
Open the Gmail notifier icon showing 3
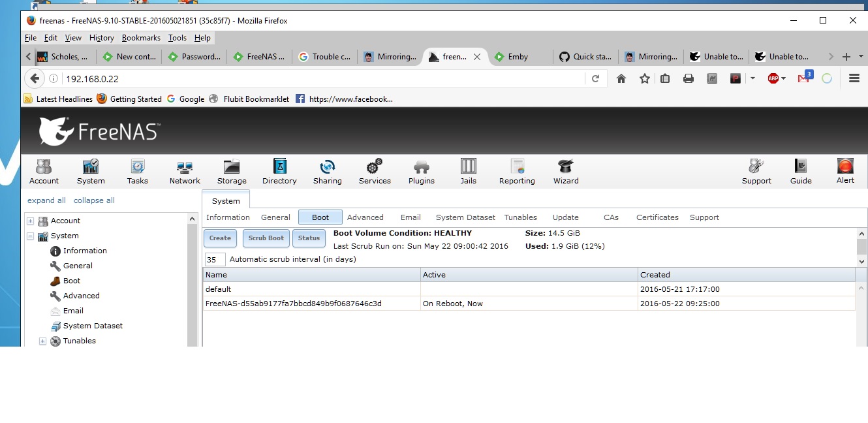point(805,78)
